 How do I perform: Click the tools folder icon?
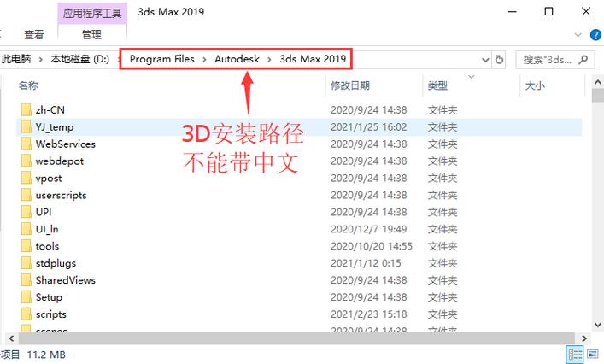click(x=26, y=246)
